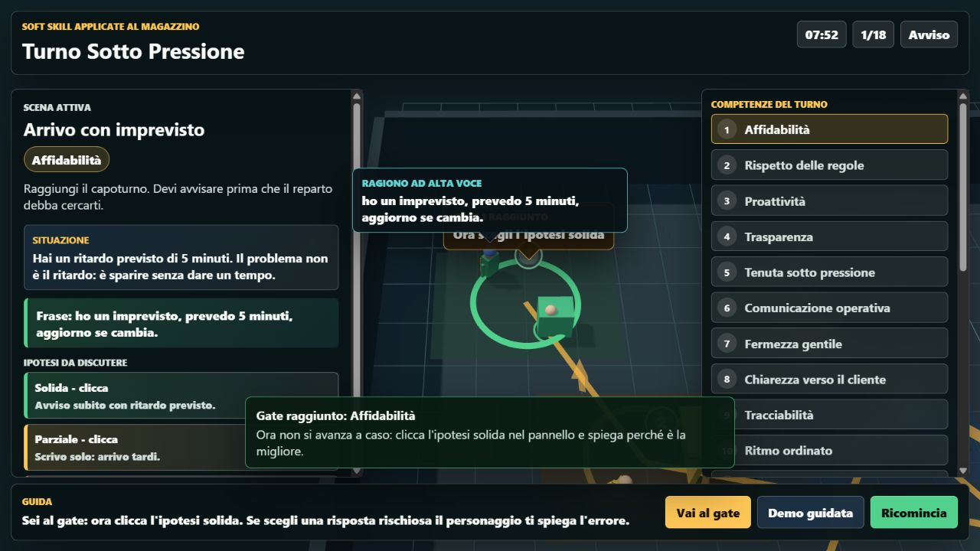Start the Demo guidata
Viewport: 980px width, 551px height.
pos(810,513)
